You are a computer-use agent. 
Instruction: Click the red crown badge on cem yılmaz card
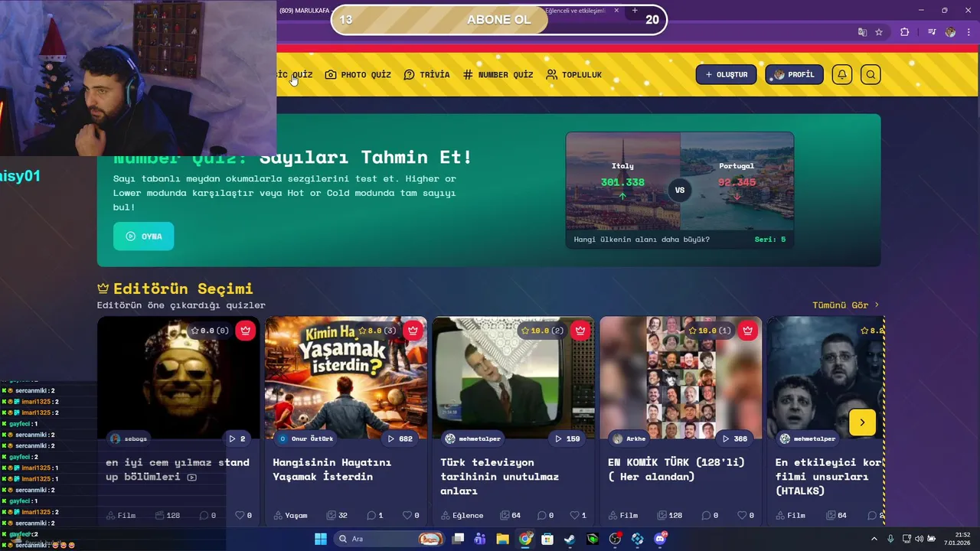tap(245, 331)
